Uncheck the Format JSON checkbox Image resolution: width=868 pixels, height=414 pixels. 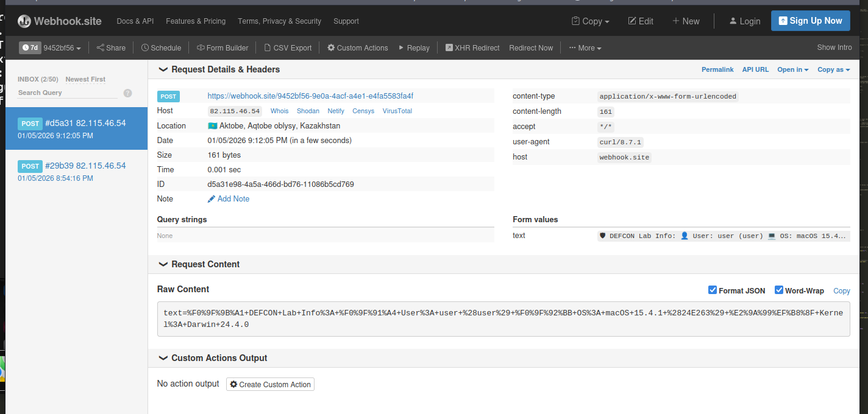(713, 290)
